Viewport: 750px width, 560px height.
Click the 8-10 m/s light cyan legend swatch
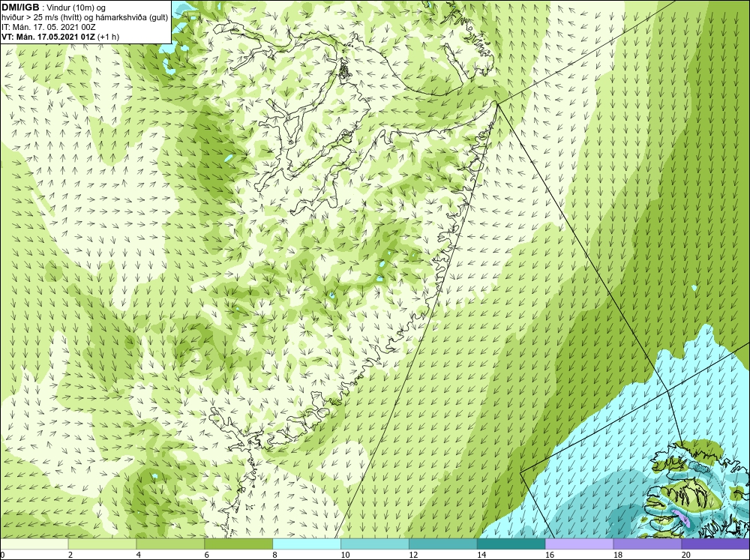point(307,544)
